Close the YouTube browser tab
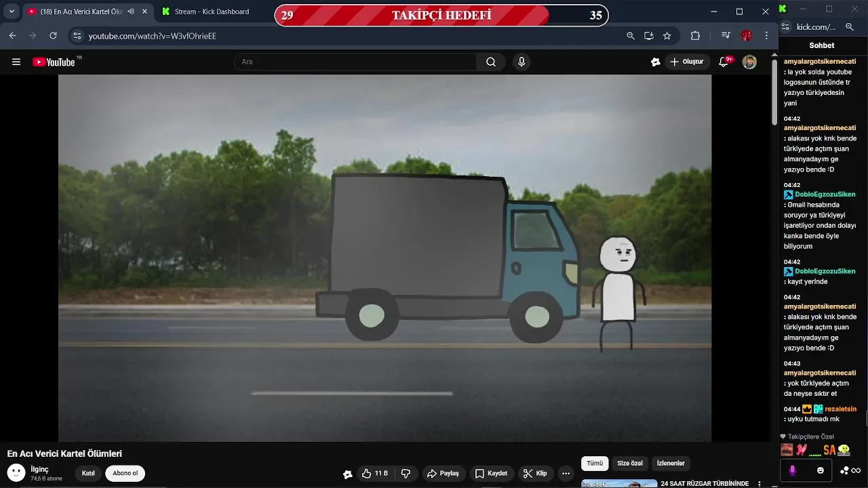 tap(144, 12)
